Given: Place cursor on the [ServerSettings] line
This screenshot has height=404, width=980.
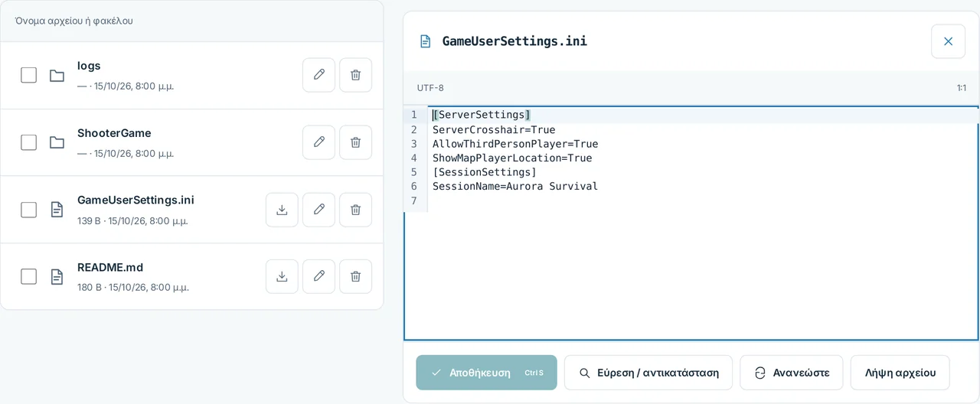Looking at the screenshot, I should 482,115.
